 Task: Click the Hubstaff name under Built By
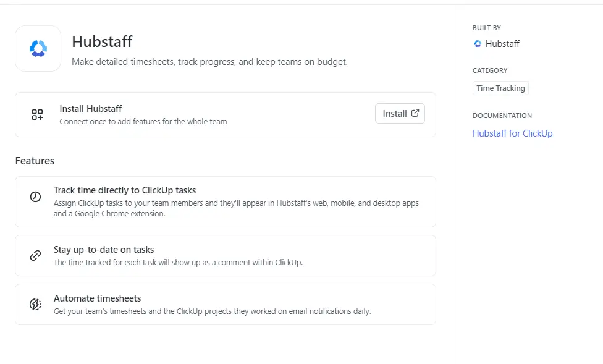502,44
